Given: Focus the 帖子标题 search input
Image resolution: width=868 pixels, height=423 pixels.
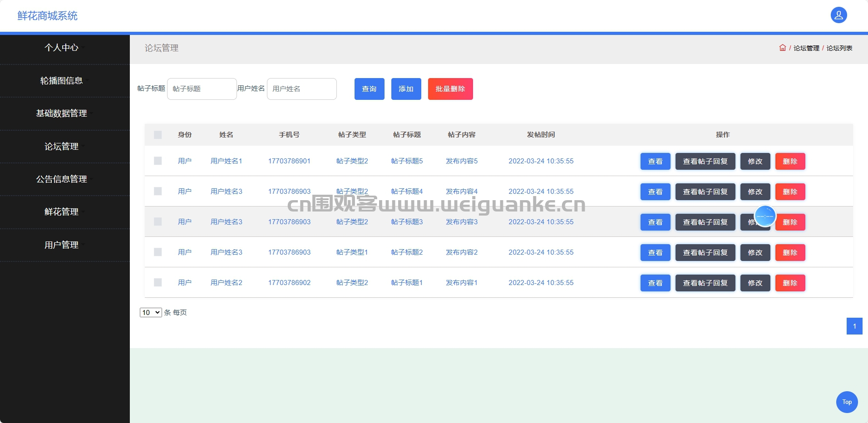Looking at the screenshot, I should pos(202,89).
